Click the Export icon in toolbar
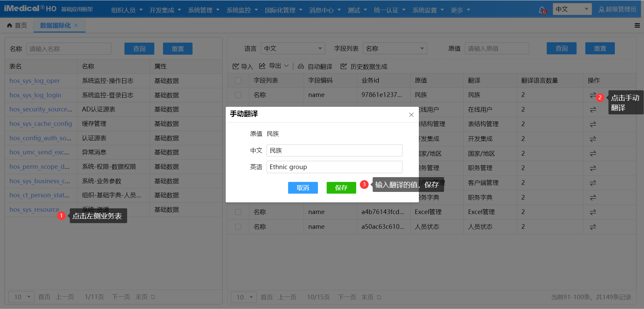644x309 pixels. coord(262,66)
